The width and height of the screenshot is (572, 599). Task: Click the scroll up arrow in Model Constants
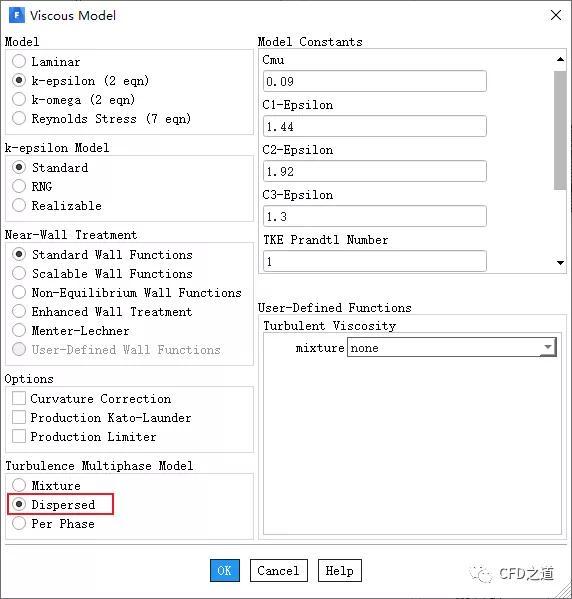[x=560, y=59]
